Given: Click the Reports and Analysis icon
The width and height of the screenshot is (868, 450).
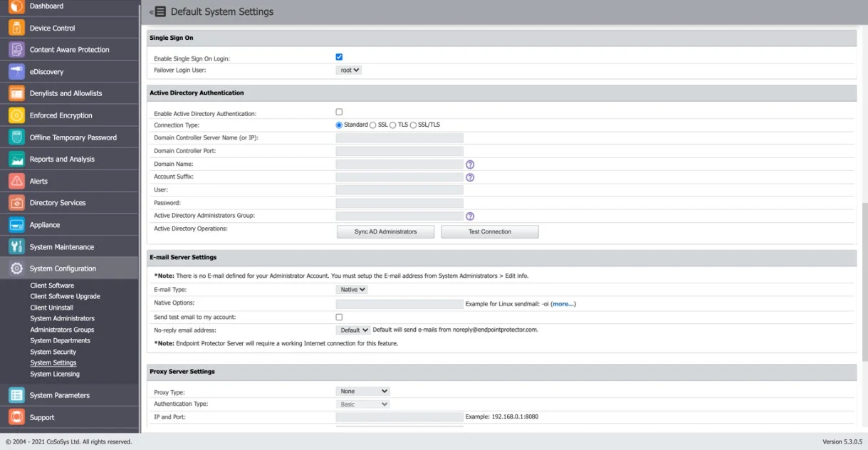Looking at the screenshot, I should (16, 159).
